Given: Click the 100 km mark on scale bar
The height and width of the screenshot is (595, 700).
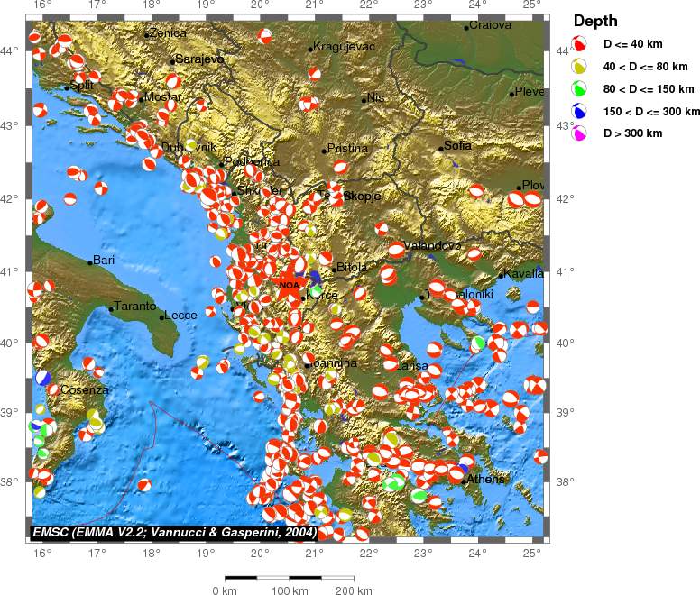Looking at the screenshot, I should (290, 590).
